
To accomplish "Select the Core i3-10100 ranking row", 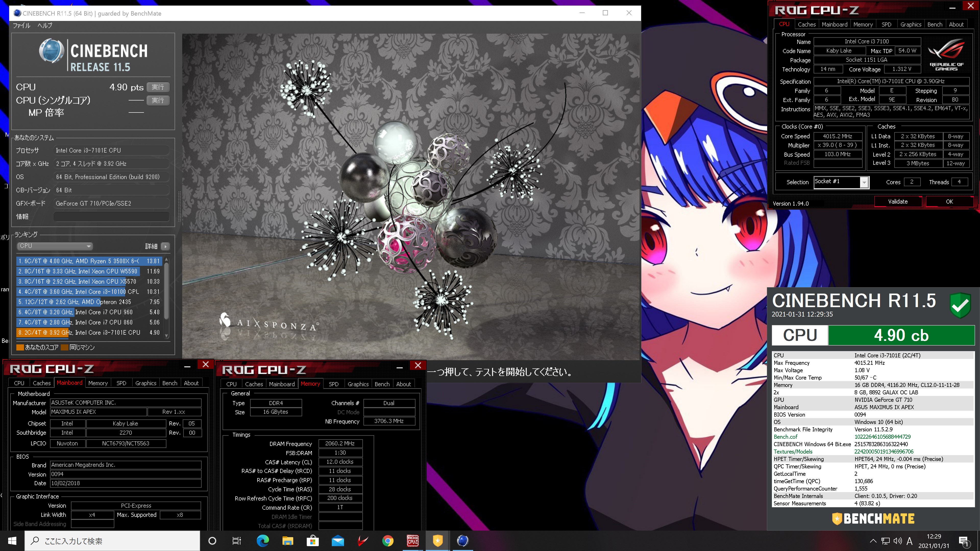I will [89, 292].
